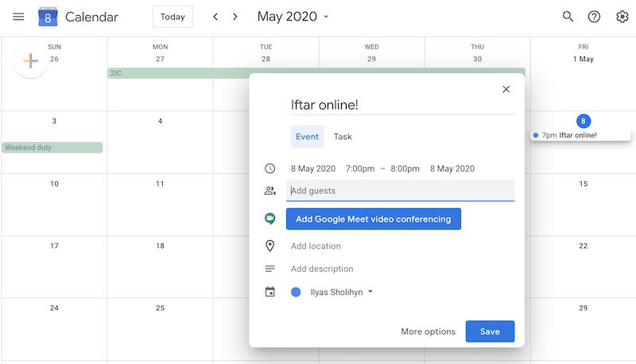636x364 pixels.
Task: Go to previous month arrow
Action: (215, 17)
